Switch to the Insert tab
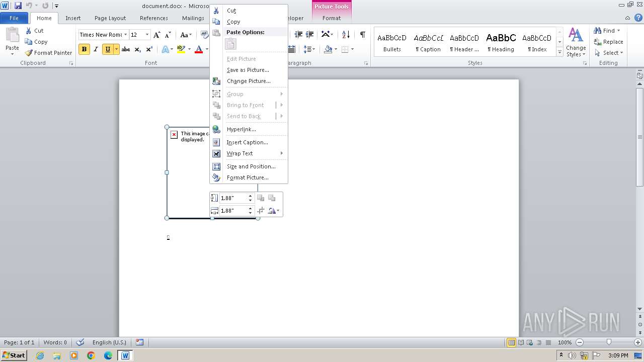 tap(73, 18)
